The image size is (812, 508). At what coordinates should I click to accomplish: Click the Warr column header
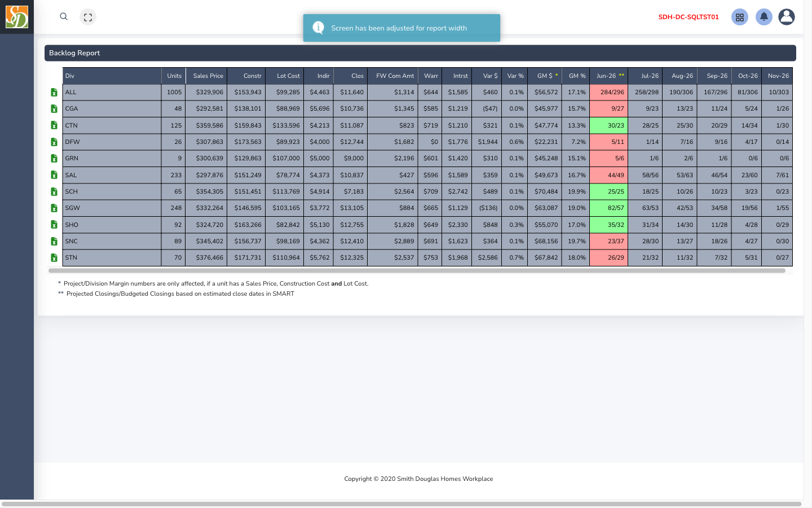pos(430,76)
